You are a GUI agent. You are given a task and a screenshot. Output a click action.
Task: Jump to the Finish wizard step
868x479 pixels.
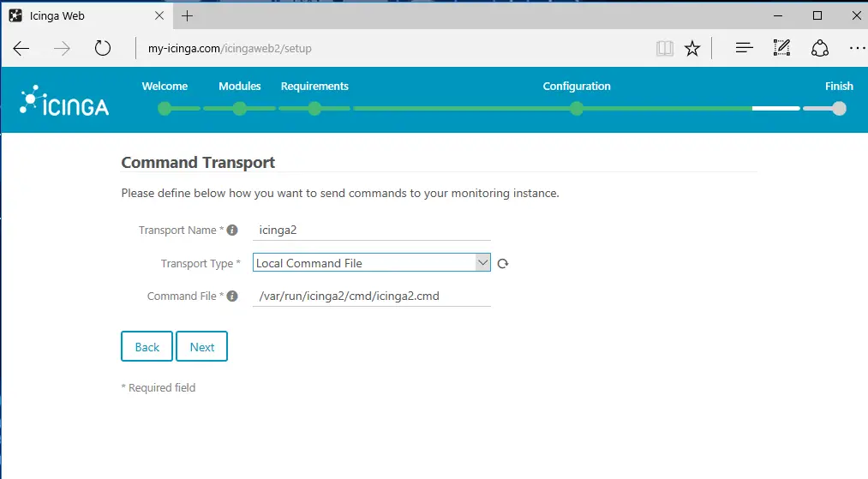[839, 87]
